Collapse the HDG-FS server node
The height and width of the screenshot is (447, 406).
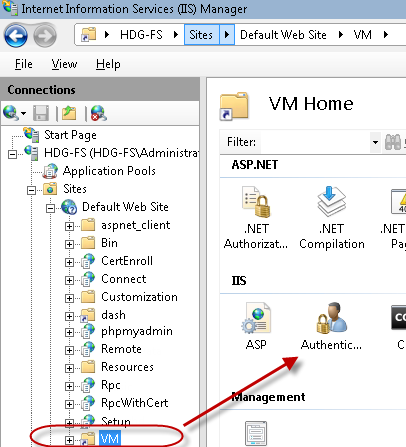point(12,154)
